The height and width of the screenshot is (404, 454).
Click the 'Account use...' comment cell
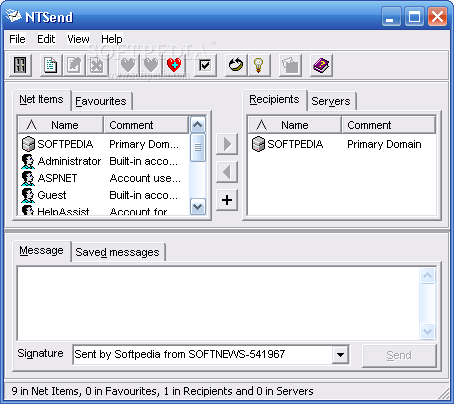[145, 178]
